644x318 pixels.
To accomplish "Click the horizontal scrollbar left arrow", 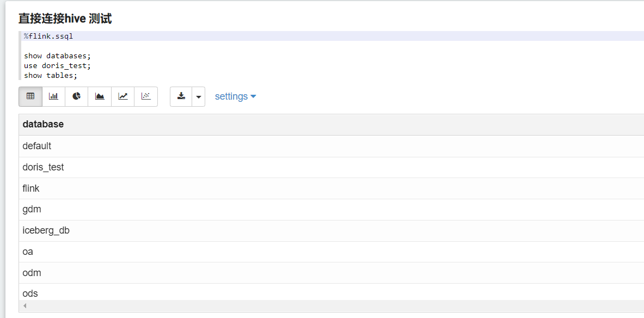I will pyautogui.click(x=25, y=306).
